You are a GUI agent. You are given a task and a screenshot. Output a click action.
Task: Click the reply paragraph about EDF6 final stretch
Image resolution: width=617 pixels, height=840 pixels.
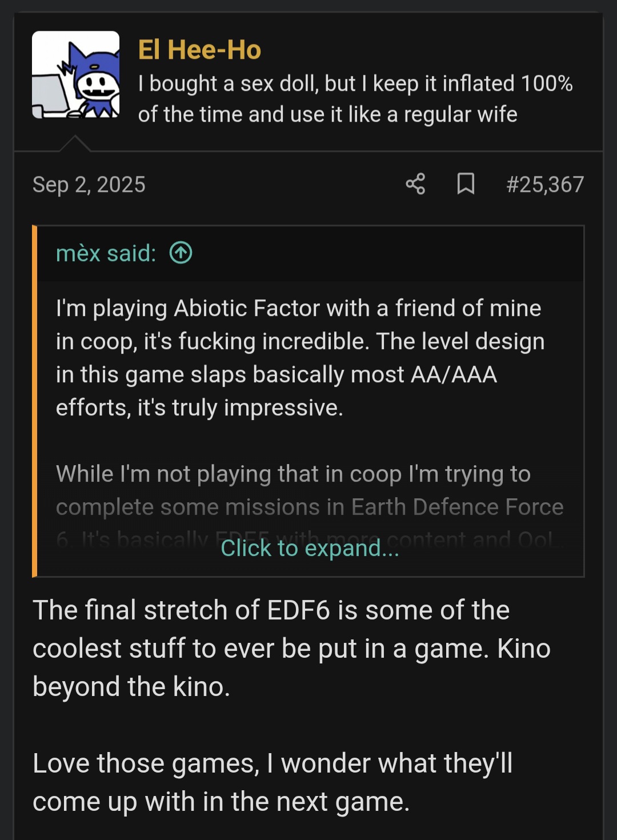(291, 648)
